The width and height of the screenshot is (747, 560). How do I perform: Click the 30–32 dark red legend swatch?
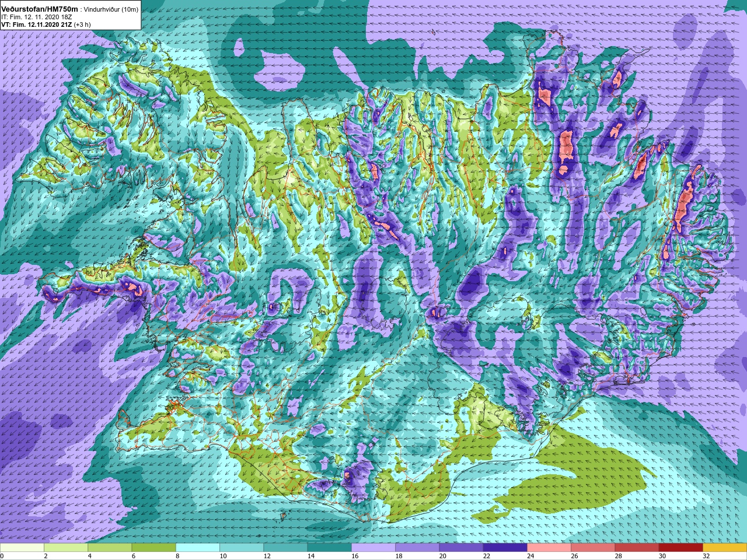681,548
